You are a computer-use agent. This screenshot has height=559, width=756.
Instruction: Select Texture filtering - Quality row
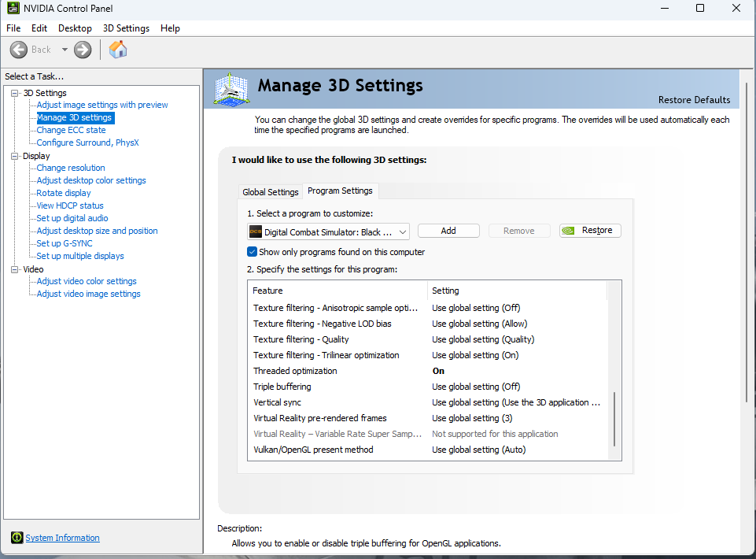428,339
